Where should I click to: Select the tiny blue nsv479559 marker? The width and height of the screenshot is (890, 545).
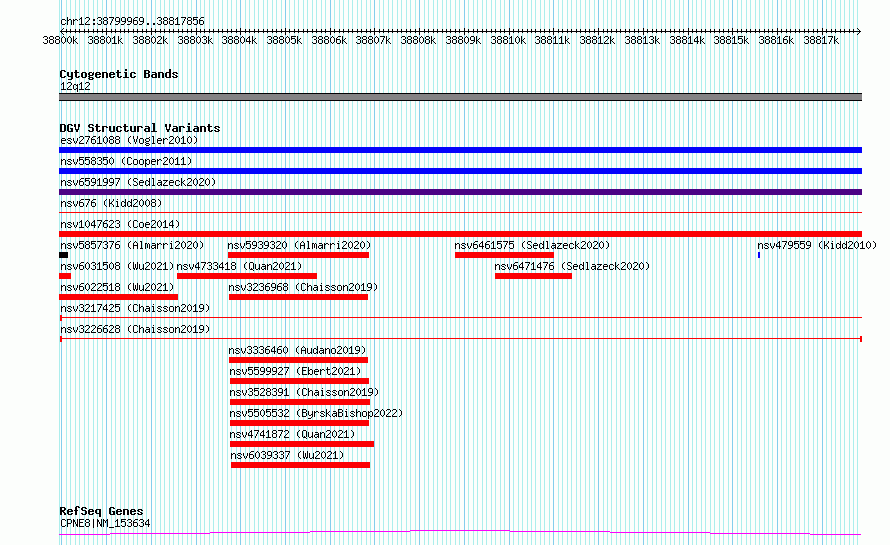point(759,255)
